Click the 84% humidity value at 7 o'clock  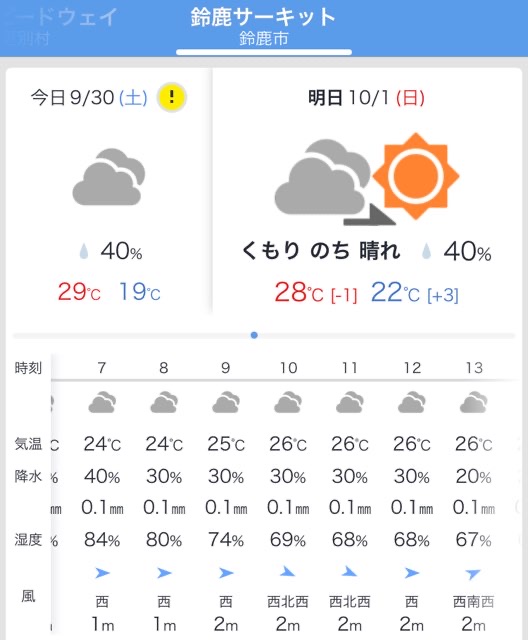click(x=102, y=540)
